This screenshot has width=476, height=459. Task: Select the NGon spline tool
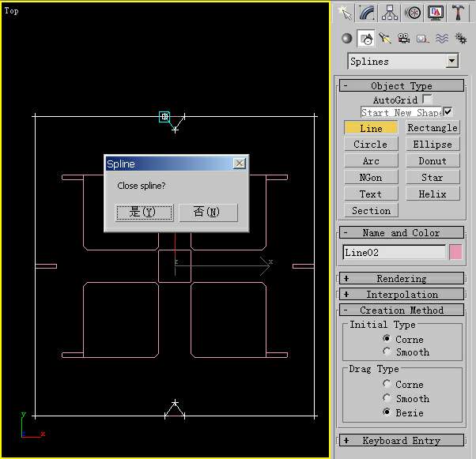click(371, 177)
